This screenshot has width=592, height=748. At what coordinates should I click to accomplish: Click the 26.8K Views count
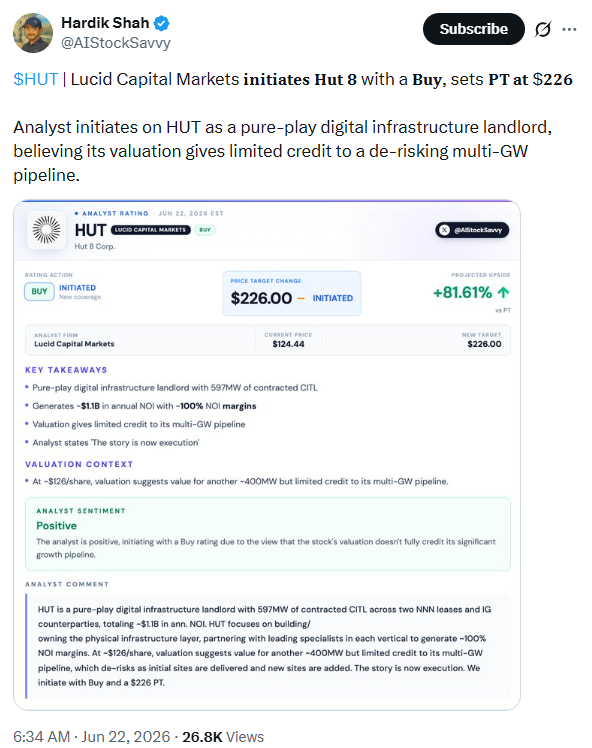click(223, 737)
